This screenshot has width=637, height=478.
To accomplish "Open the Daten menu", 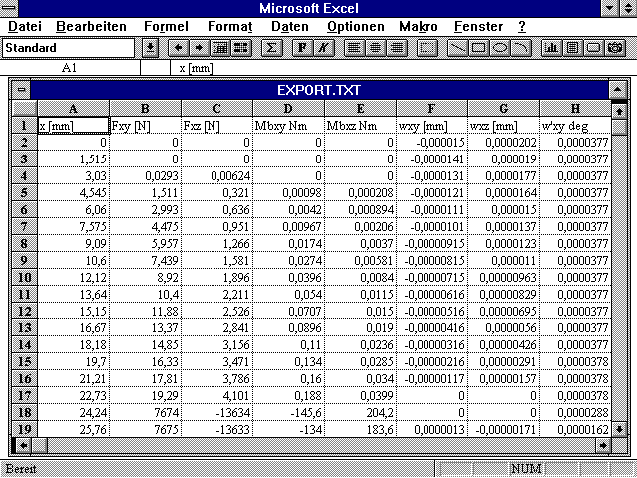I will click(x=290, y=26).
